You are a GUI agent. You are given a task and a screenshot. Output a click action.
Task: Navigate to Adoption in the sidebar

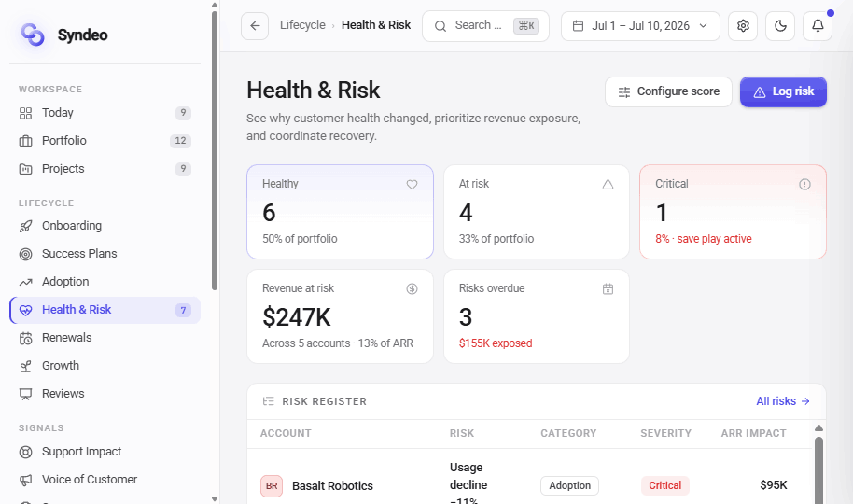click(105, 281)
